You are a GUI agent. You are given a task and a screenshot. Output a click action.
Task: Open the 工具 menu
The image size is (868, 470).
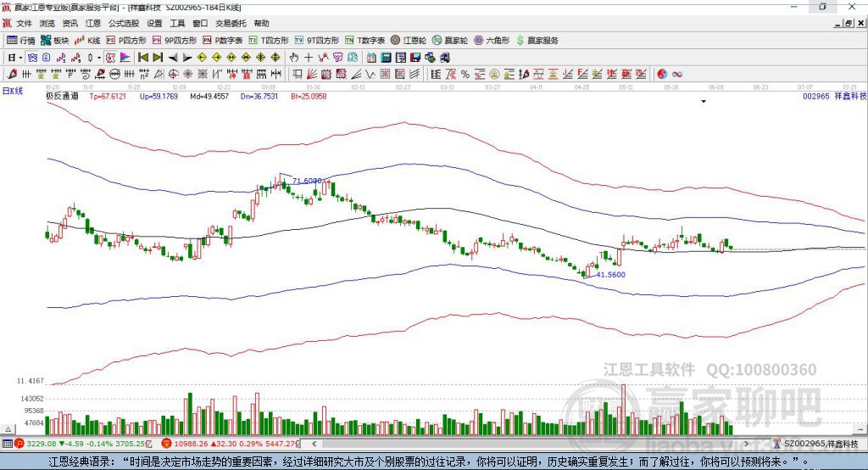[177, 23]
